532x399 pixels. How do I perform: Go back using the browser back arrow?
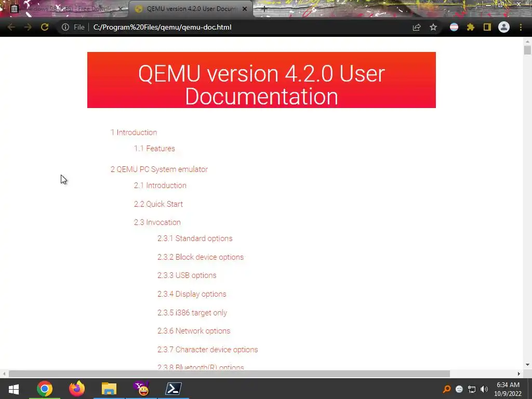coord(11,27)
